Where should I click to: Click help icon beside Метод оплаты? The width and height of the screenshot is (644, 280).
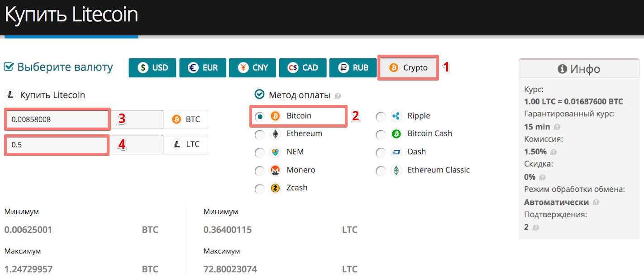coord(337,96)
